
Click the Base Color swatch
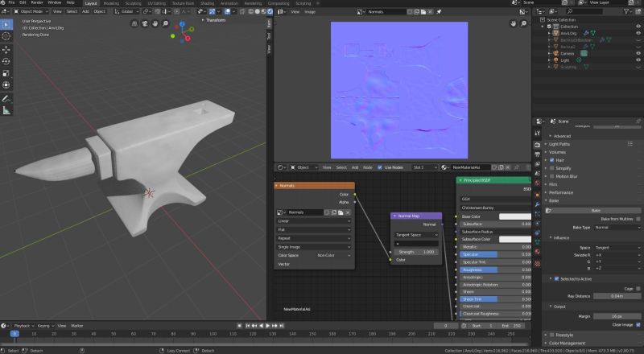point(515,216)
